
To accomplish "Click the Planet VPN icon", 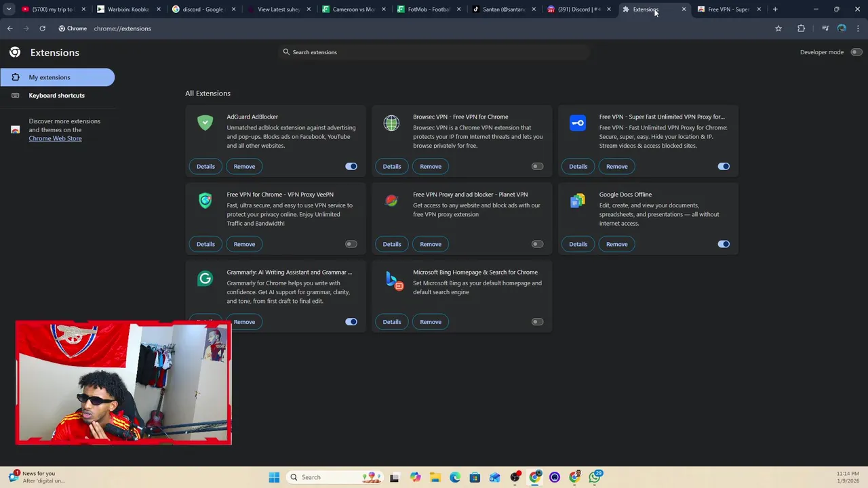I will [391, 201].
